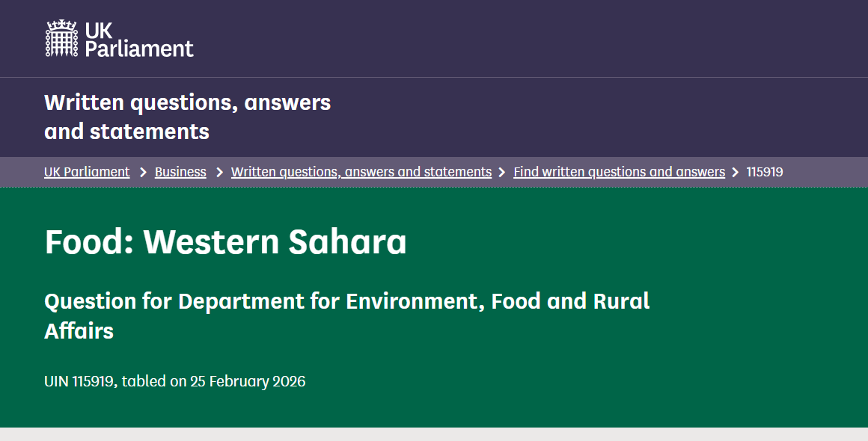
Task: Click the 25 February 2026 tabled date
Action: click(248, 381)
